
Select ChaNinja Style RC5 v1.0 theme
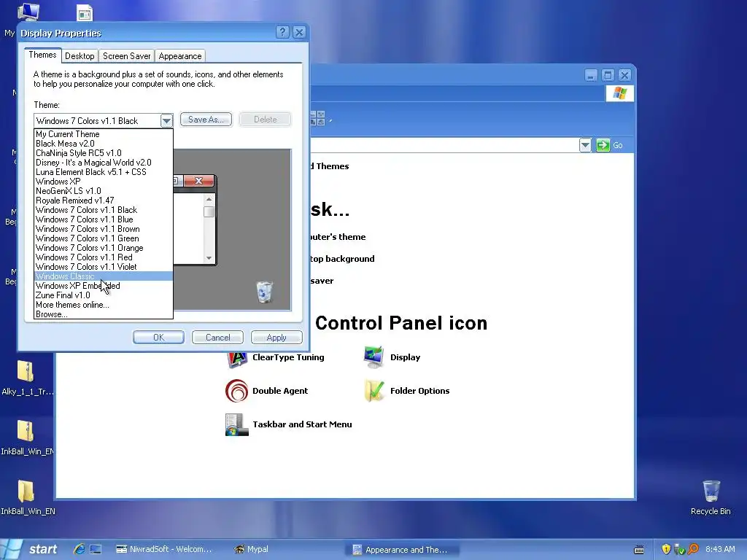click(x=104, y=153)
